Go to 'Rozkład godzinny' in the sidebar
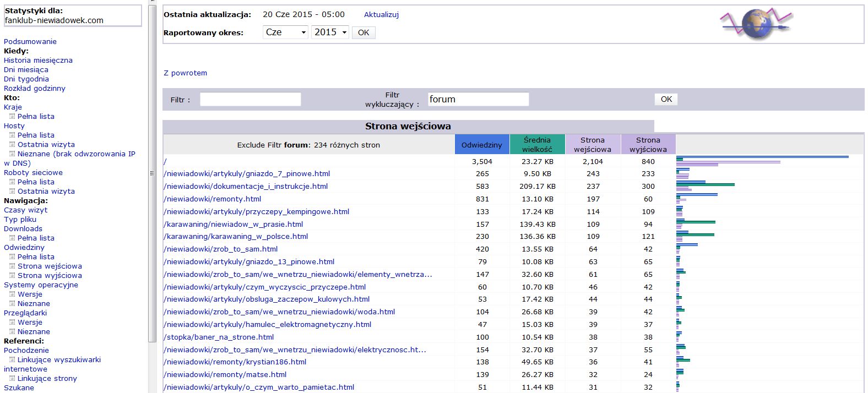The image size is (868, 393). (x=35, y=89)
